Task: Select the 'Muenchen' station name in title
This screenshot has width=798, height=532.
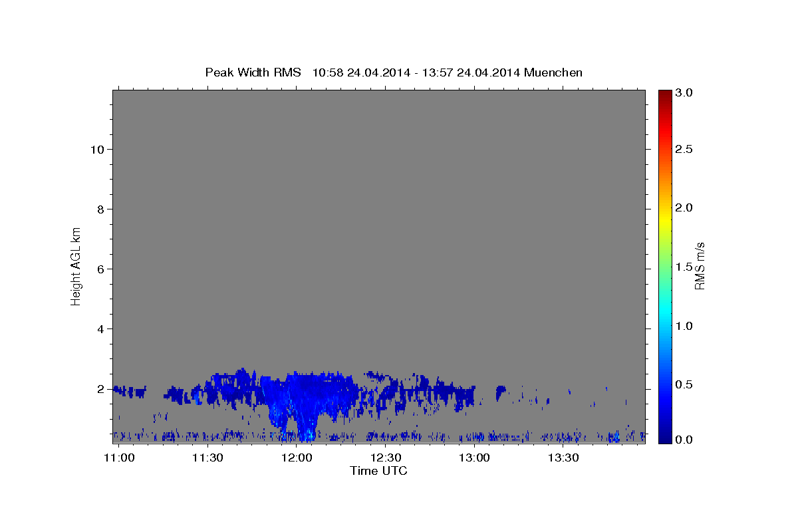Action: [553, 72]
